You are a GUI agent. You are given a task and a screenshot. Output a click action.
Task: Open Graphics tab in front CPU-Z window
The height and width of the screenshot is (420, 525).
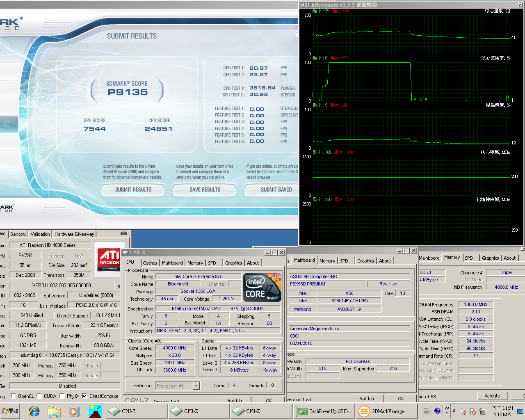[234, 263]
